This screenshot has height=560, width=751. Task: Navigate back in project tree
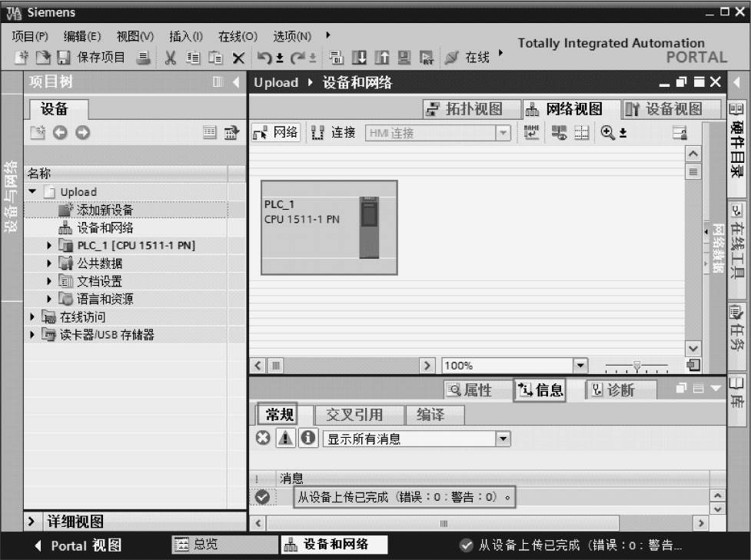60,133
